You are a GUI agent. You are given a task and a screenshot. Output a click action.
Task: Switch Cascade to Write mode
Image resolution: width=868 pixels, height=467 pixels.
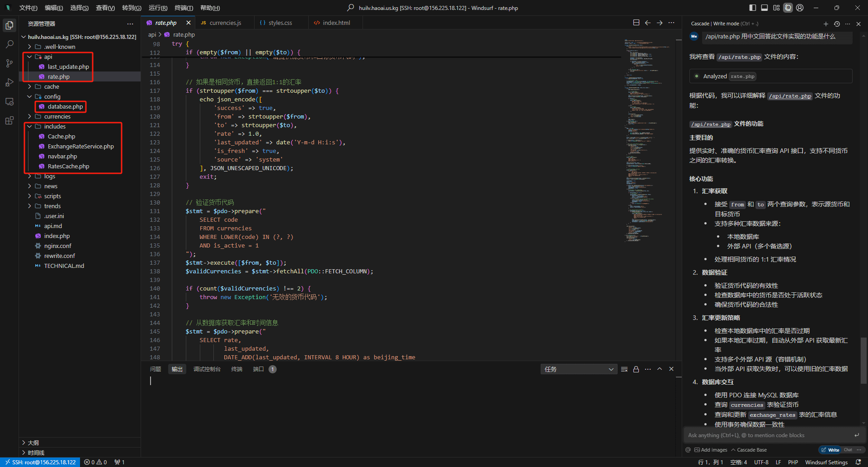[830, 450]
